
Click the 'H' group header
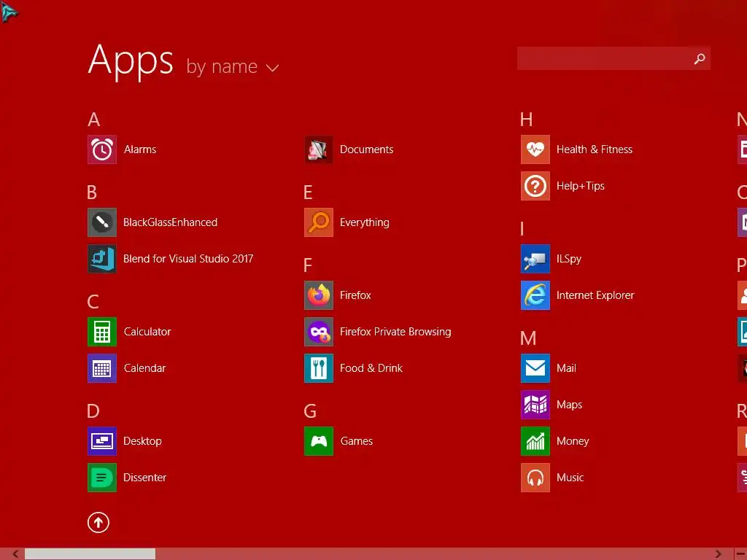tap(527, 120)
